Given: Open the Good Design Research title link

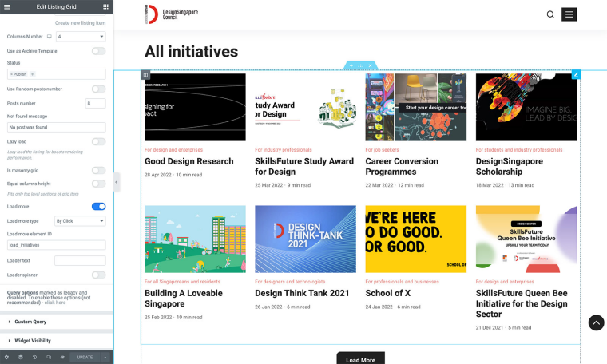Looking at the screenshot, I should (189, 161).
